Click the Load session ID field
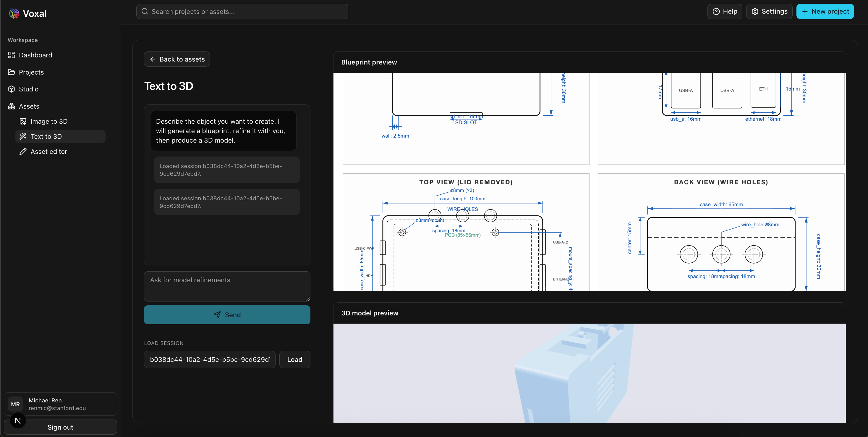 pyautogui.click(x=210, y=359)
